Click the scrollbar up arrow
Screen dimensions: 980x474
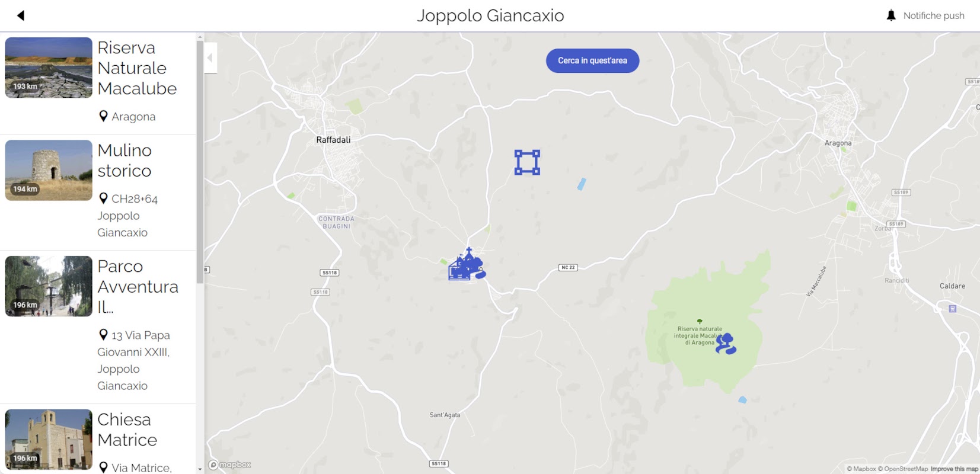[200, 37]
